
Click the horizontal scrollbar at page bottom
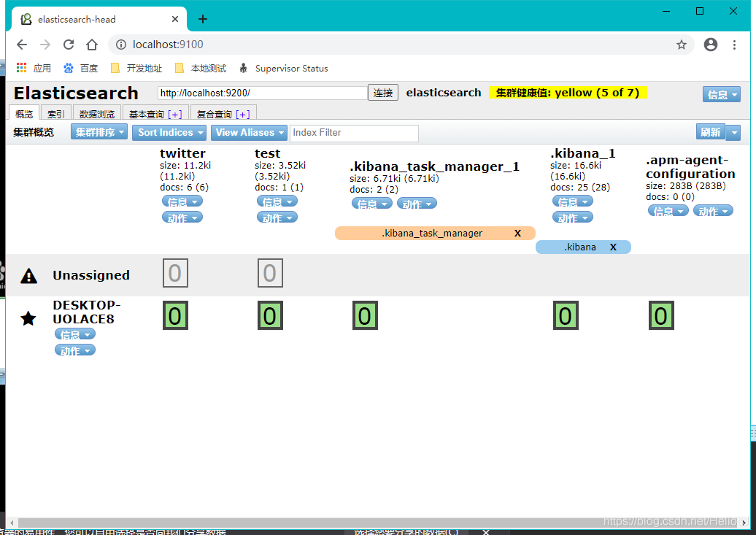(x=377, y=523)
